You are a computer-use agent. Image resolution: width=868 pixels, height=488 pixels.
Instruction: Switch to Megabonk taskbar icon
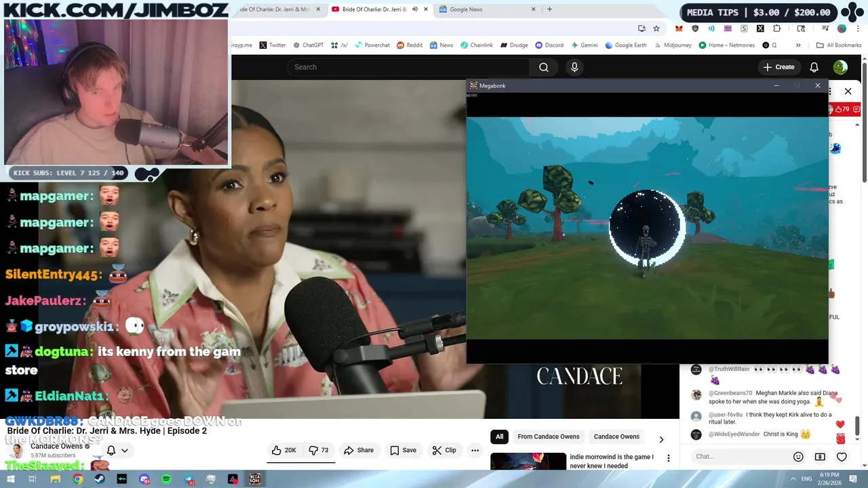[255, 479]
